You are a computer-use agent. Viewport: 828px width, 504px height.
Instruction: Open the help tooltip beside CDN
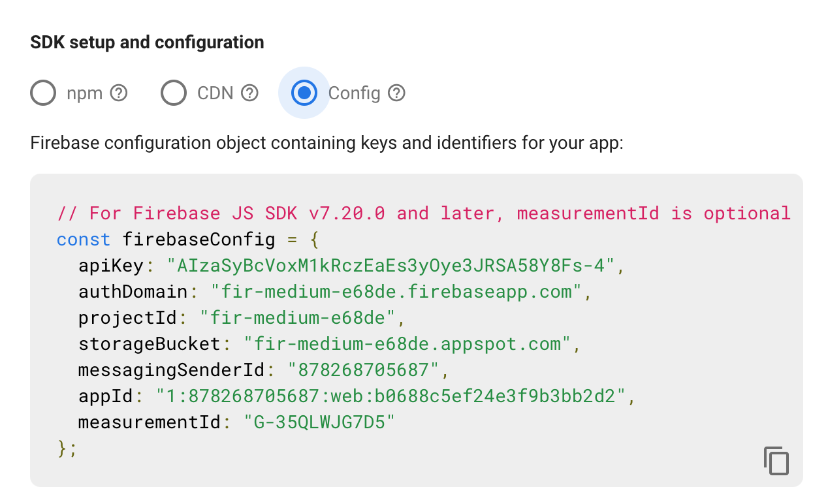pos(249,93)
